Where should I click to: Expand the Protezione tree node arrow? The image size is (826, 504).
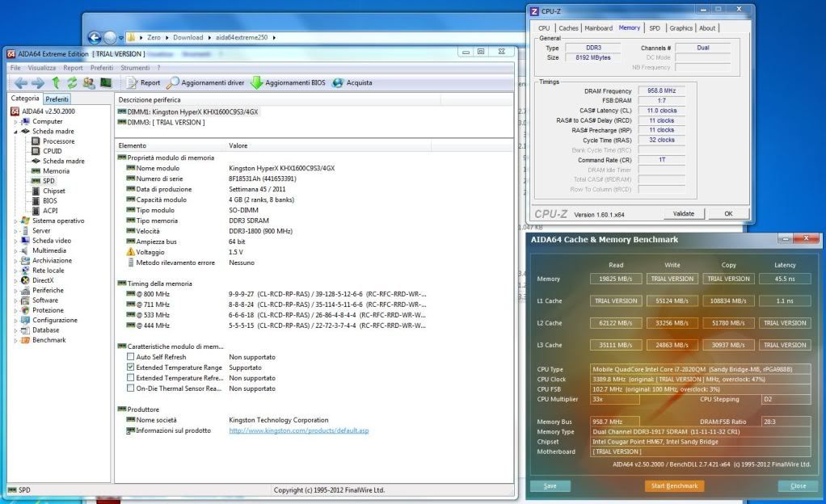pyautogui.click(x=15, y=311)
